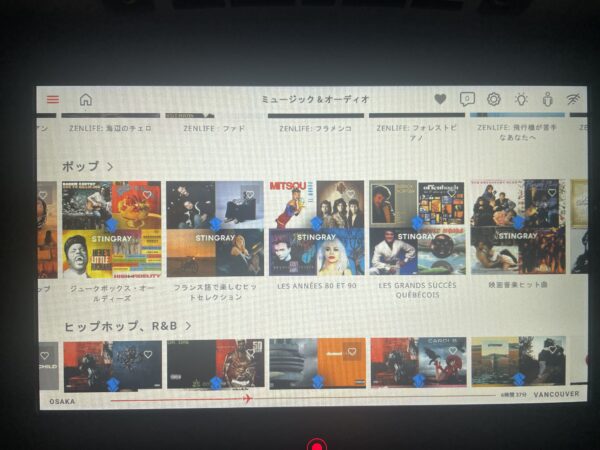
Task: Open the Wi-Fi connectivity icon
Action: tap(573, 99)
